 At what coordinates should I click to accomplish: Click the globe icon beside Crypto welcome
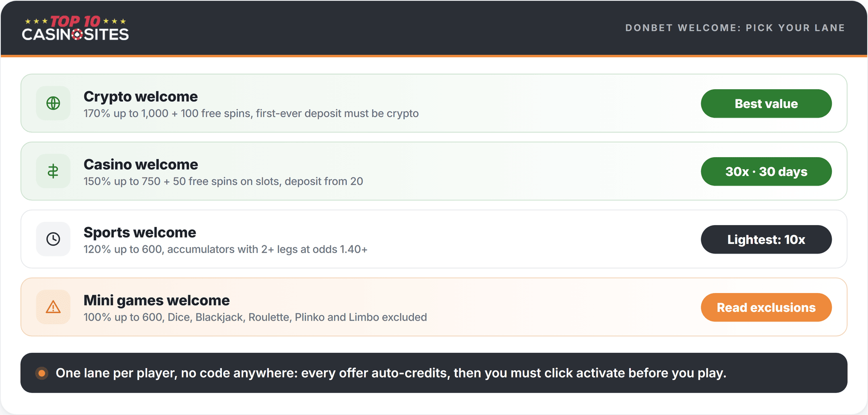point(53,103)
